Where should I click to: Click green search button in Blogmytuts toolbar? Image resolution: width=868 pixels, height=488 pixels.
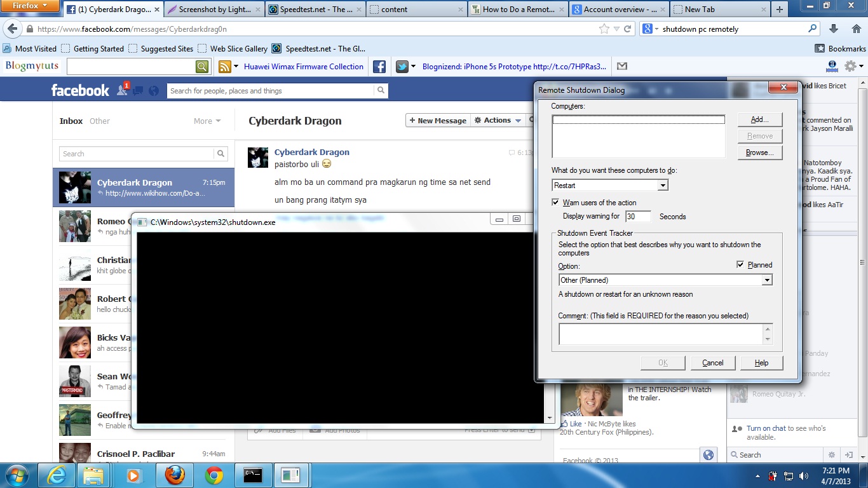tap(202, 66)
